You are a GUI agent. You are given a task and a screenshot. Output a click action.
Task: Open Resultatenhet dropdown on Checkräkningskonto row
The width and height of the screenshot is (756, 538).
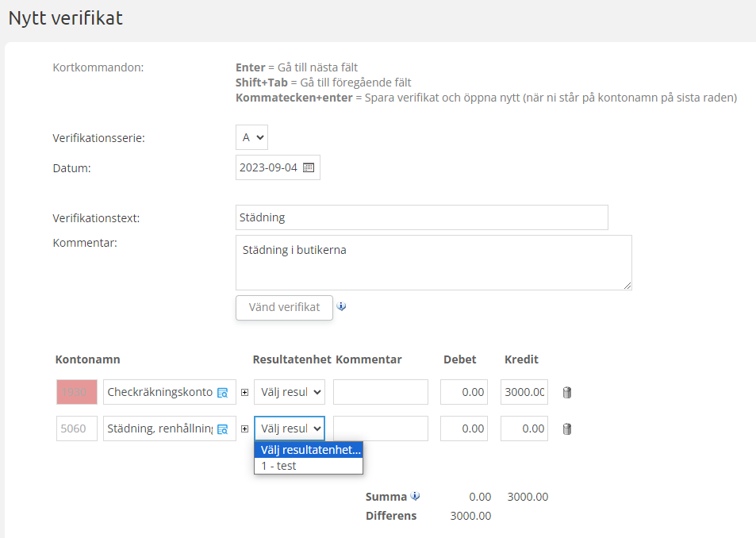289,392
